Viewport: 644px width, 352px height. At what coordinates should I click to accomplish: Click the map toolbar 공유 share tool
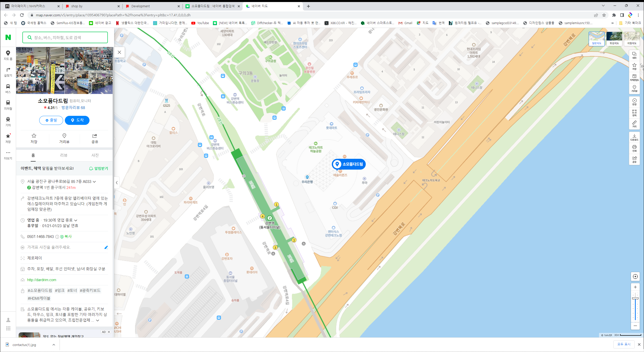[634, 160]
